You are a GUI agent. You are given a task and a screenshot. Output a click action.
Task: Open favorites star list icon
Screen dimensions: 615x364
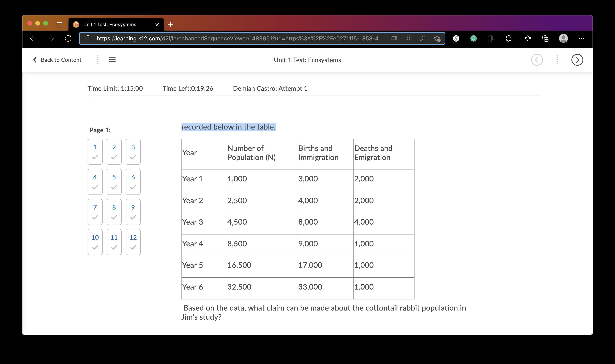(x=528, y=38)
